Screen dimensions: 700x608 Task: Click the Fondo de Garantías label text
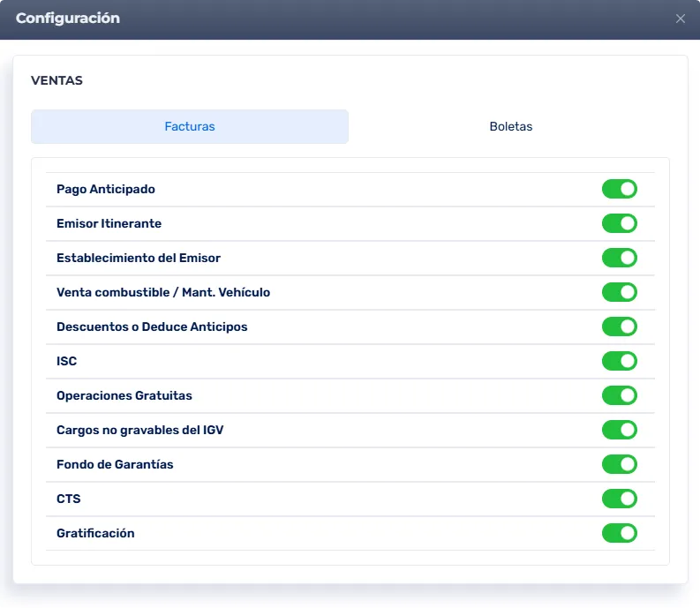coord(115,464)
